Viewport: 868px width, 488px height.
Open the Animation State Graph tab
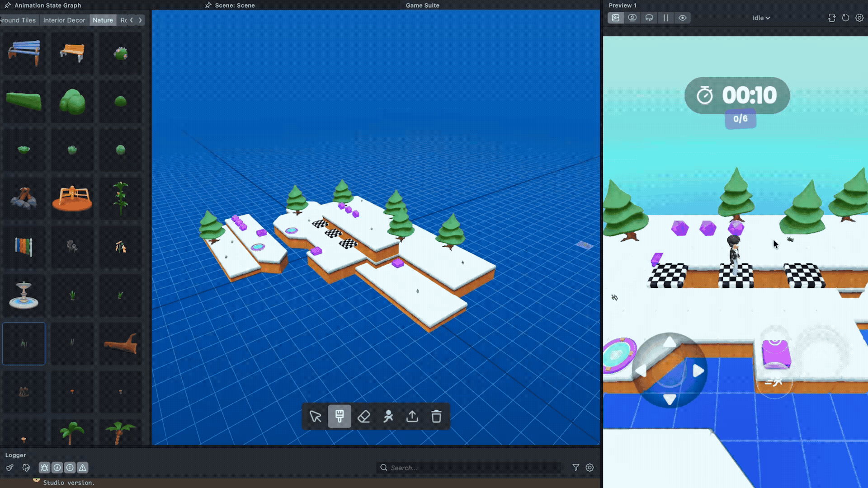pos(47,5)
